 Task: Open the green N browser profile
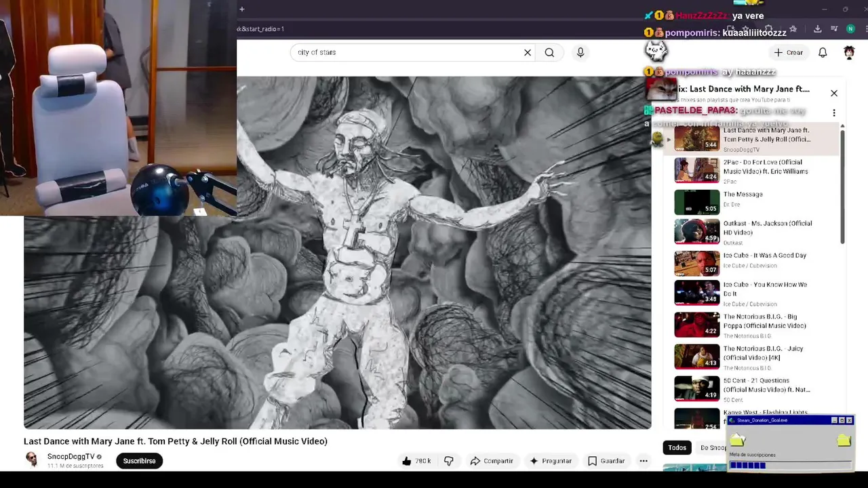(x=850, y=29)
